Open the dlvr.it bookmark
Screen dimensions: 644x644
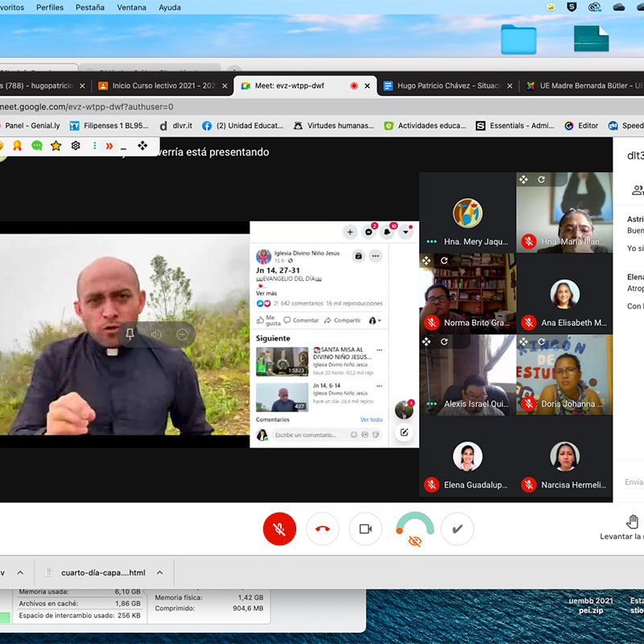(175, 126)
